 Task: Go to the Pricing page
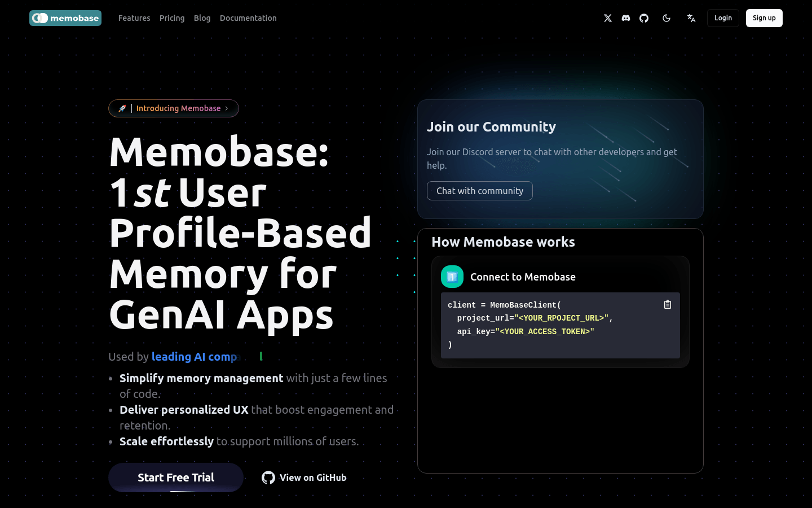pos(172,18)
